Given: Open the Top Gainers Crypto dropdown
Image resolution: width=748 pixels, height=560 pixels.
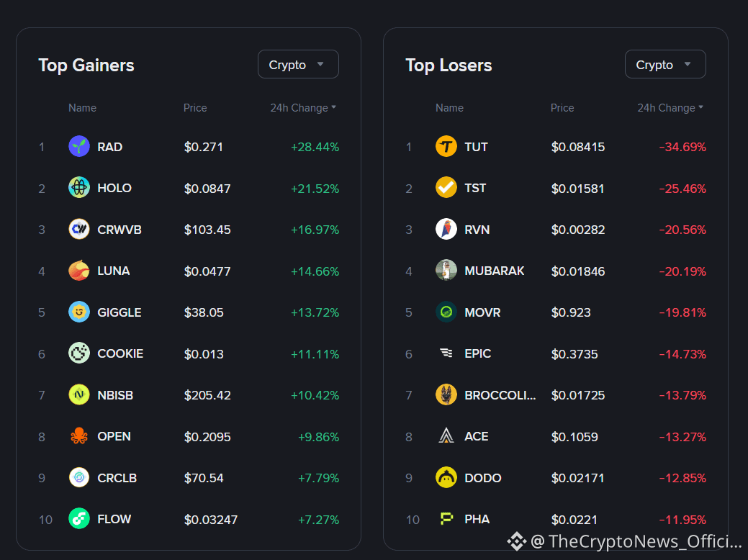Looking at the screenshot, I should 298,64.
